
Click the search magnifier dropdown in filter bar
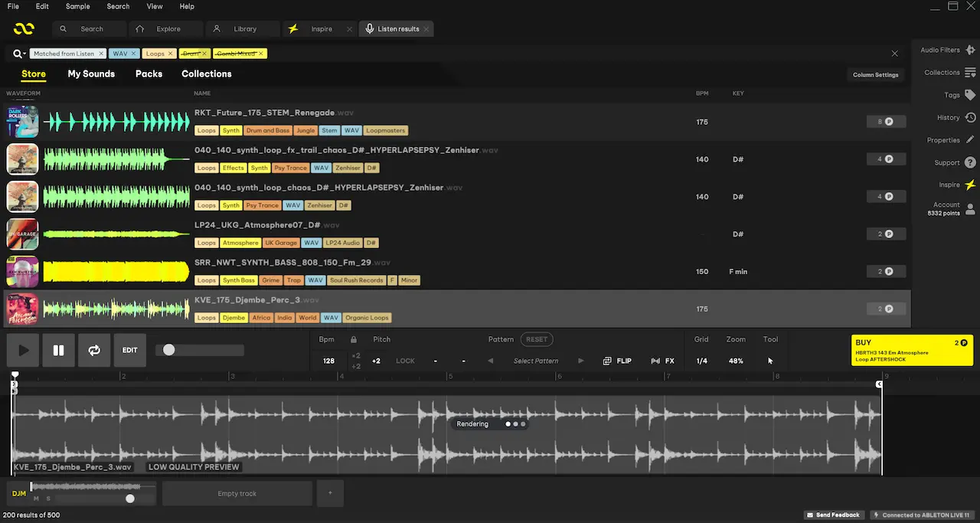tap(18, 54)
